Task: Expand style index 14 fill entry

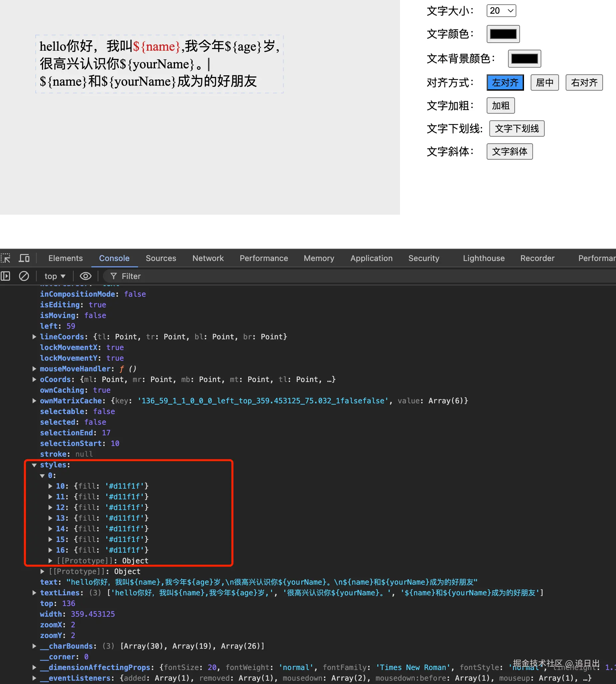Action: pos(50,529)
